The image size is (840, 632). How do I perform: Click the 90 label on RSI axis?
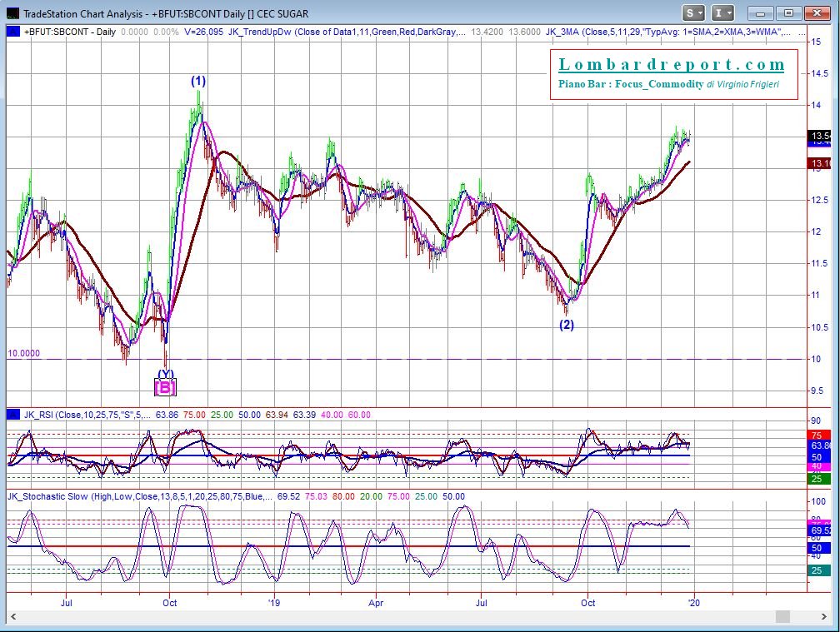click(817, 421)
